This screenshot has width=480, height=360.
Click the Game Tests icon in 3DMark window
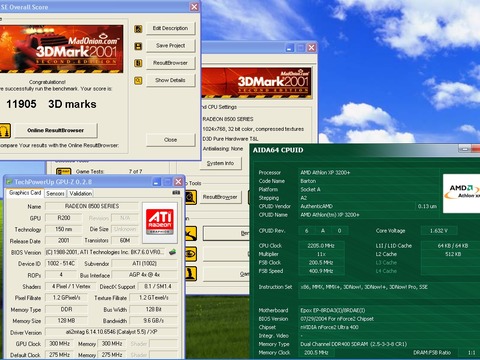[63, 171]
